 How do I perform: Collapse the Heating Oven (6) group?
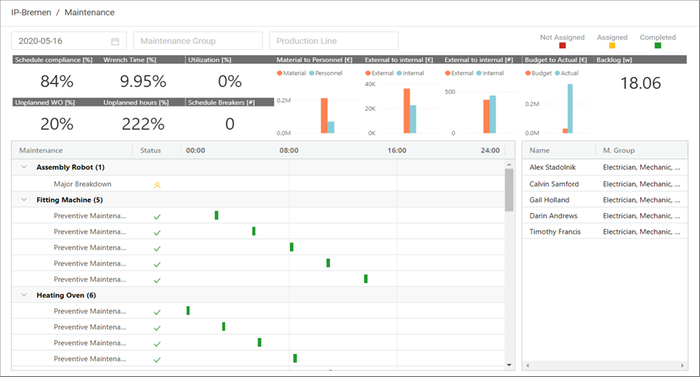pyautogui.click(x=24, y=295)
